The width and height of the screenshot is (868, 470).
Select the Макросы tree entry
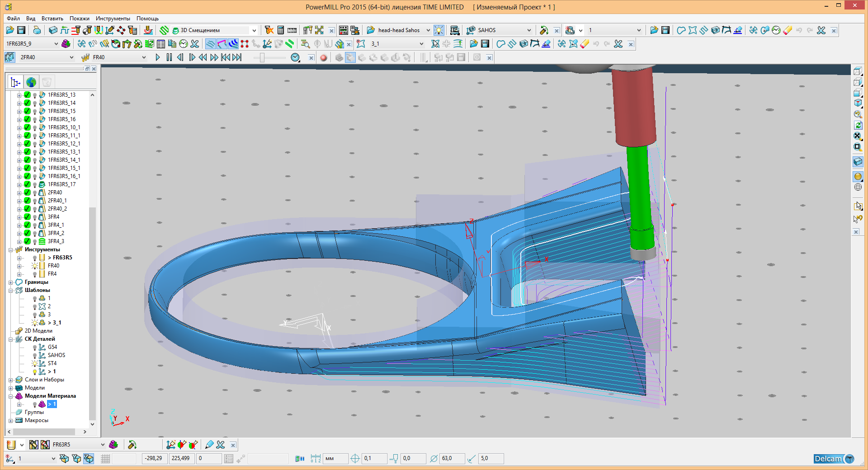point(37,420)
